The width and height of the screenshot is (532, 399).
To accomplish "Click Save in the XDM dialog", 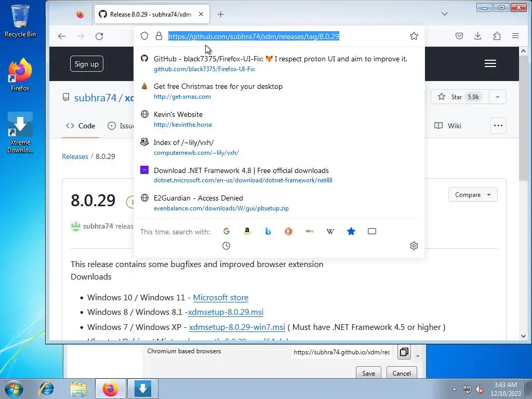I will pos(368,373).
